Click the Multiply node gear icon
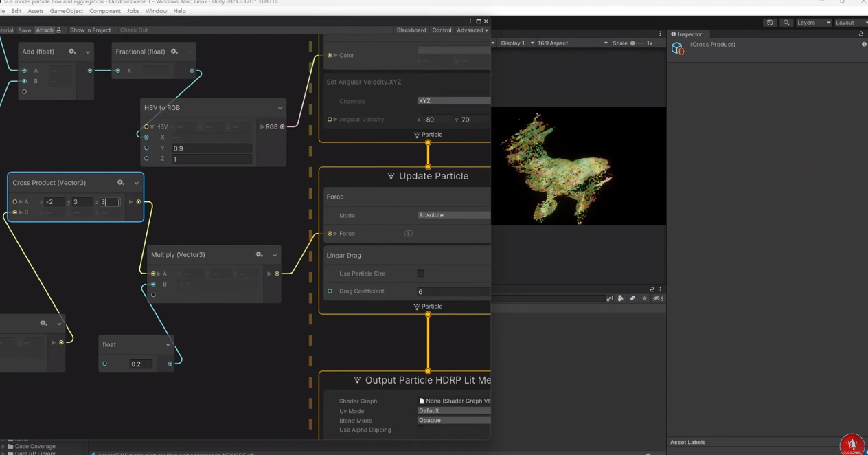The height and width of the screenshot is (455, 868). point(259,254)
